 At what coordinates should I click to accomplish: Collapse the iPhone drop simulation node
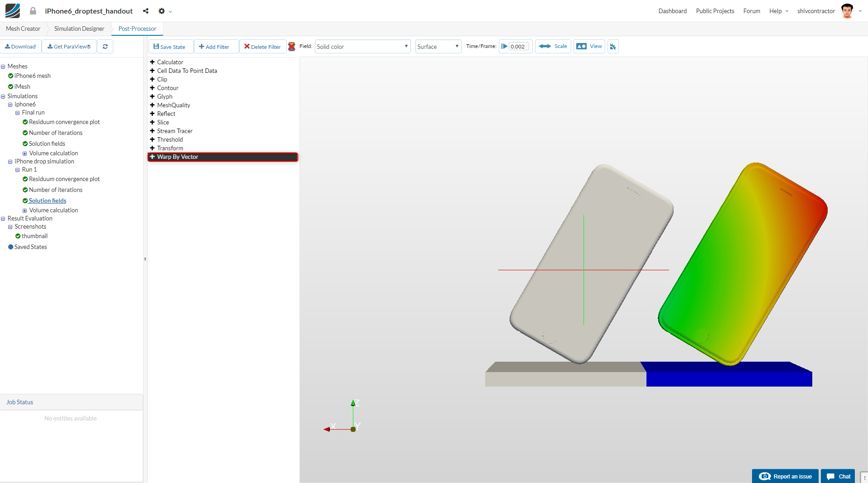10,162
